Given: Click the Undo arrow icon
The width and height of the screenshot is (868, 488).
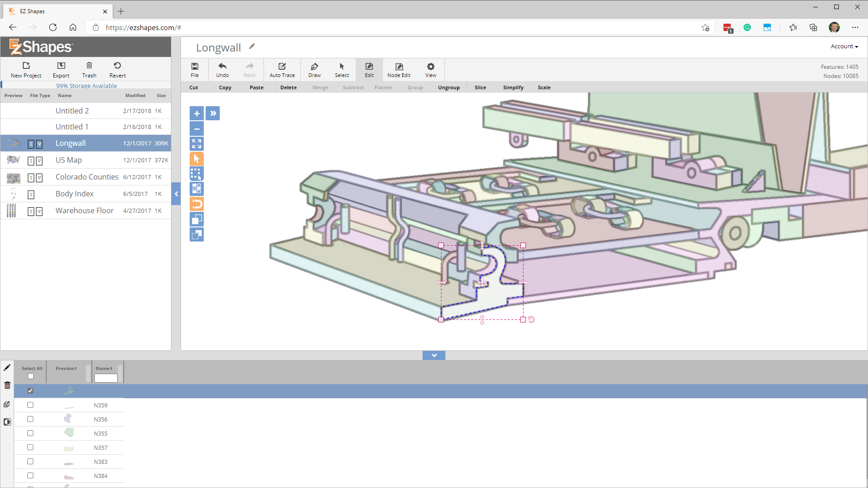Looking at the screenshot, I should point(222,67).
